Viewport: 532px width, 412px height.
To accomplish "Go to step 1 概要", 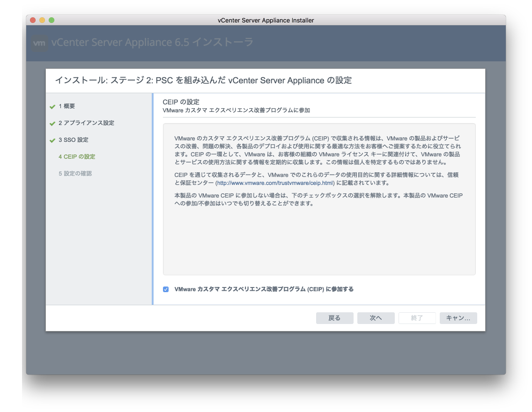I will pyautogui.click(x=66, y=106).
